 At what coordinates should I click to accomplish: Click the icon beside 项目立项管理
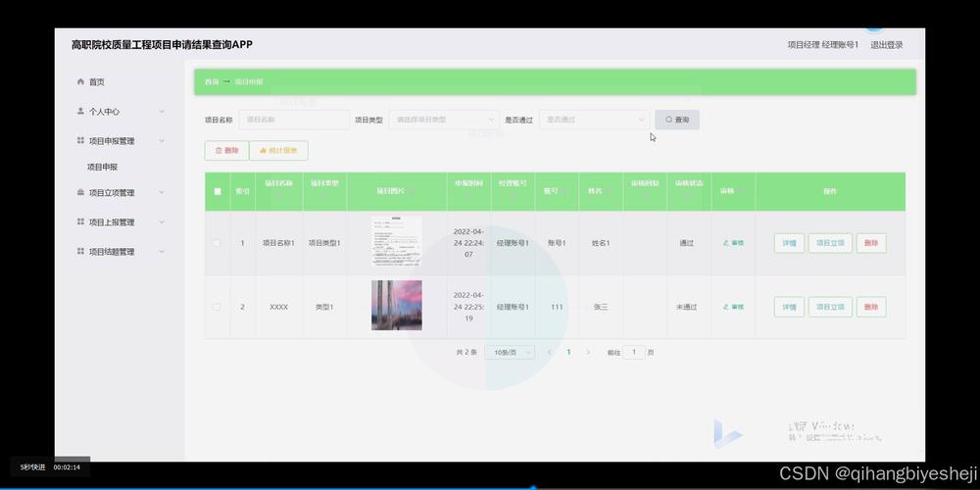coord(80,192)
